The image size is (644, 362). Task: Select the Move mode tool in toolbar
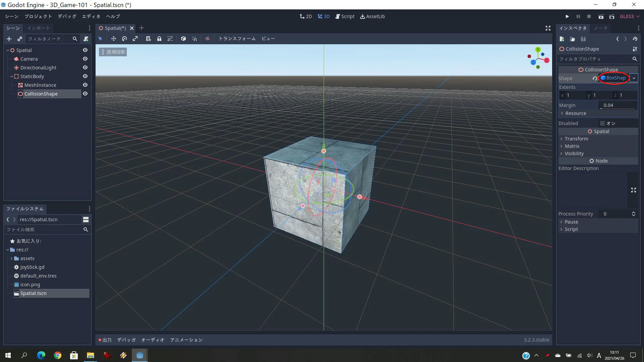coord(114,39)
